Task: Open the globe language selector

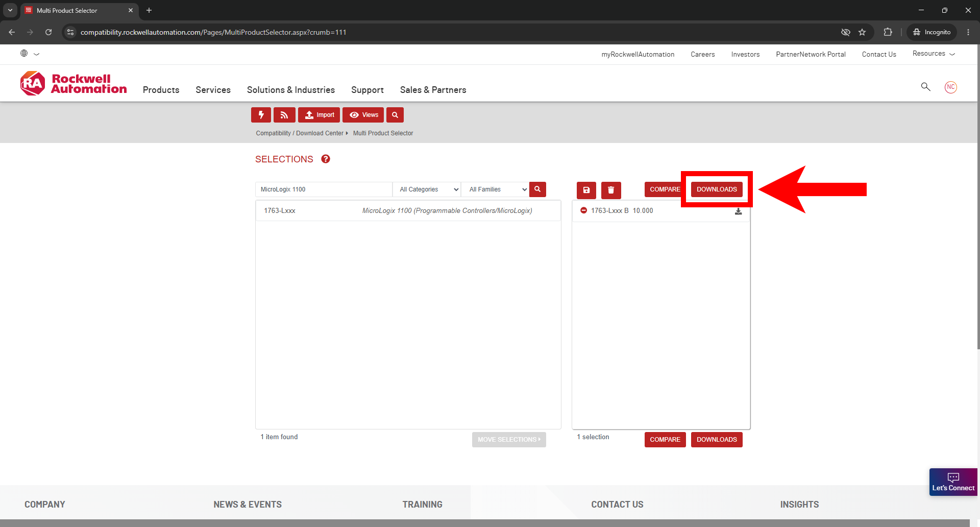Action: [x=30, y=53]
